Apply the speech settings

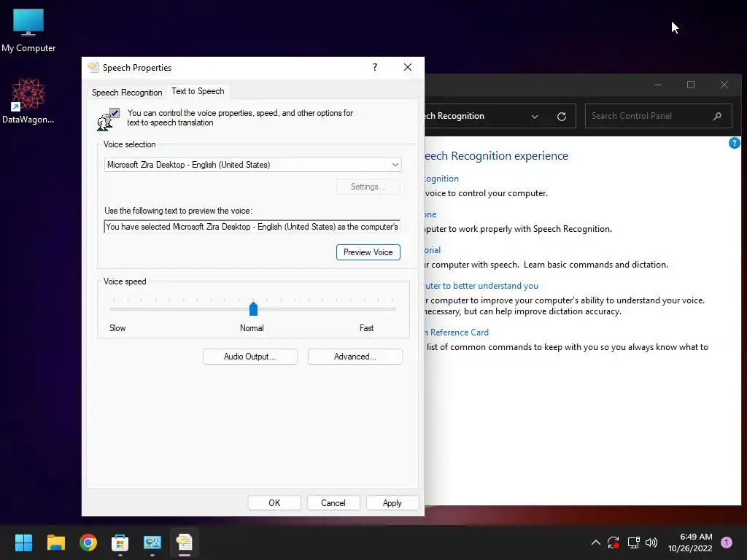tap(392, 503)
